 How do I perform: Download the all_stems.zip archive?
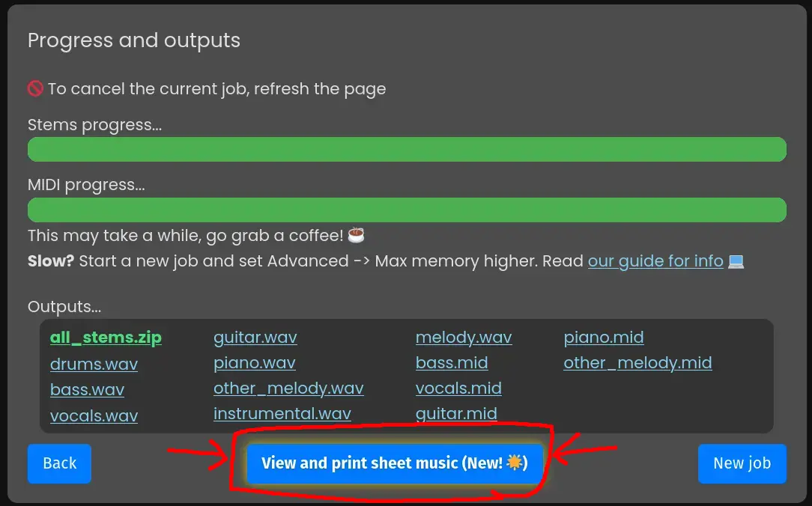106,338
